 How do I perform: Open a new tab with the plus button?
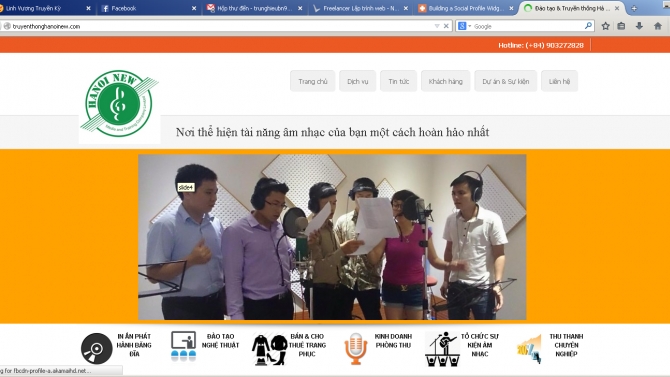pyautogui.click(x=634, y=8)
